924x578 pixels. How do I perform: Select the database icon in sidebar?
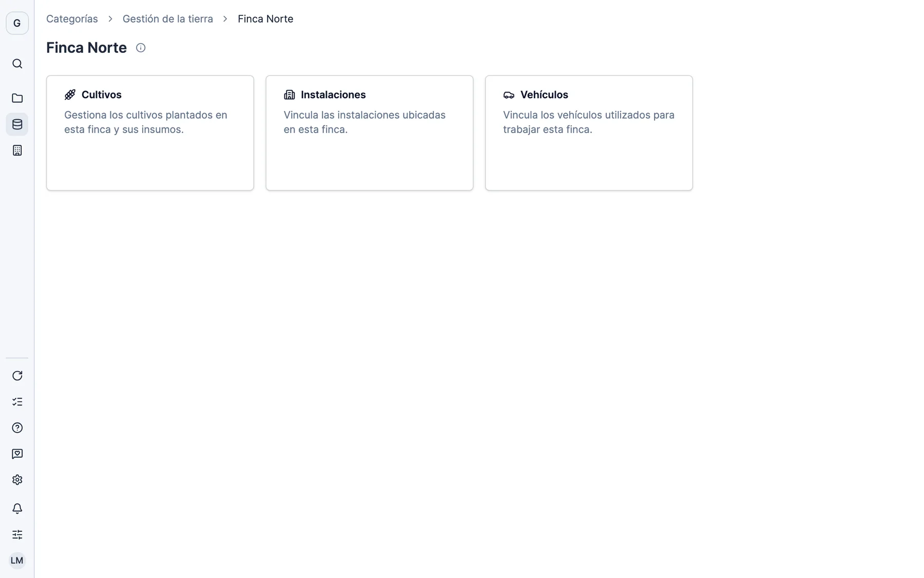point(17,124)
